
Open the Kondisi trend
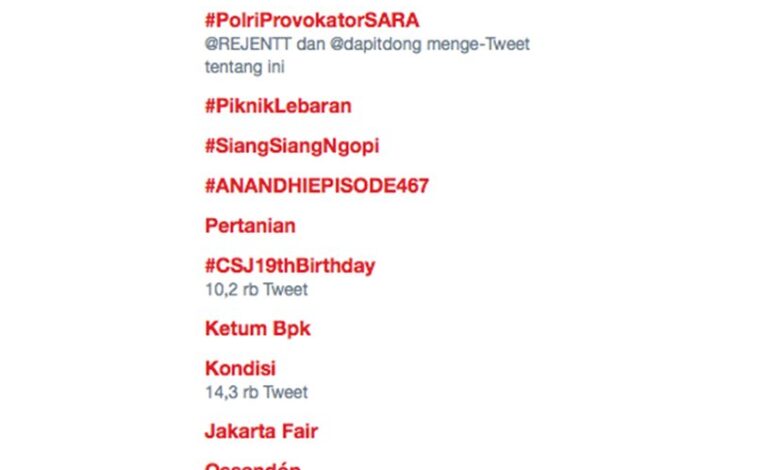click(x=240, y=369)
